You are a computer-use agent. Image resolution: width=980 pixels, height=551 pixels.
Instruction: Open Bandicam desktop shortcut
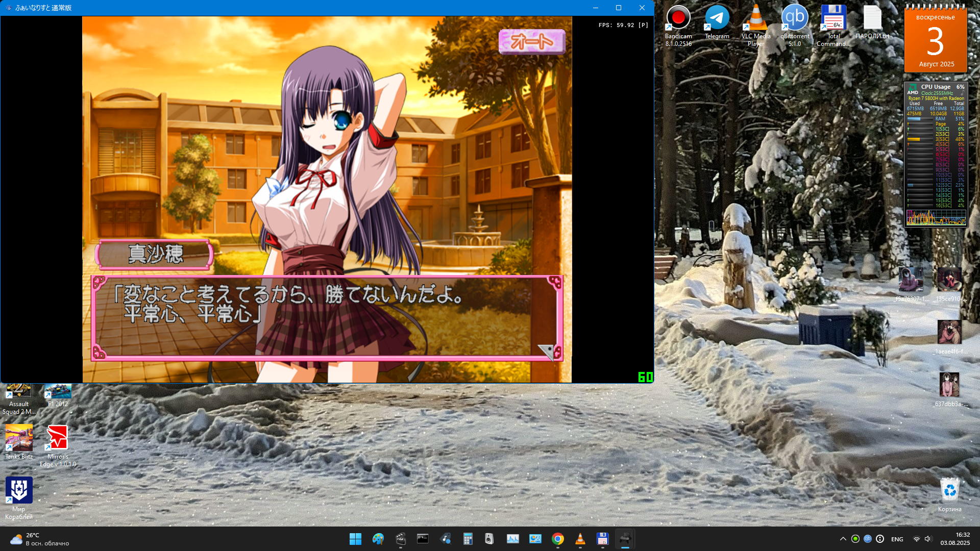pos(678,26)
